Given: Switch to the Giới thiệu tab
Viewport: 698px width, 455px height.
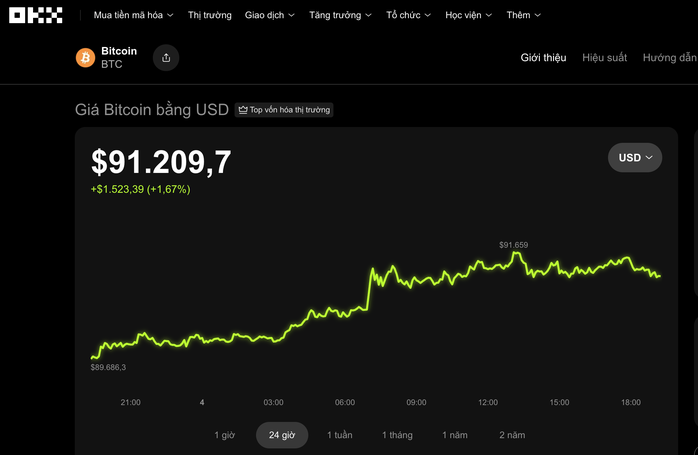Looking at the screenshot, I should coord(544,58).
